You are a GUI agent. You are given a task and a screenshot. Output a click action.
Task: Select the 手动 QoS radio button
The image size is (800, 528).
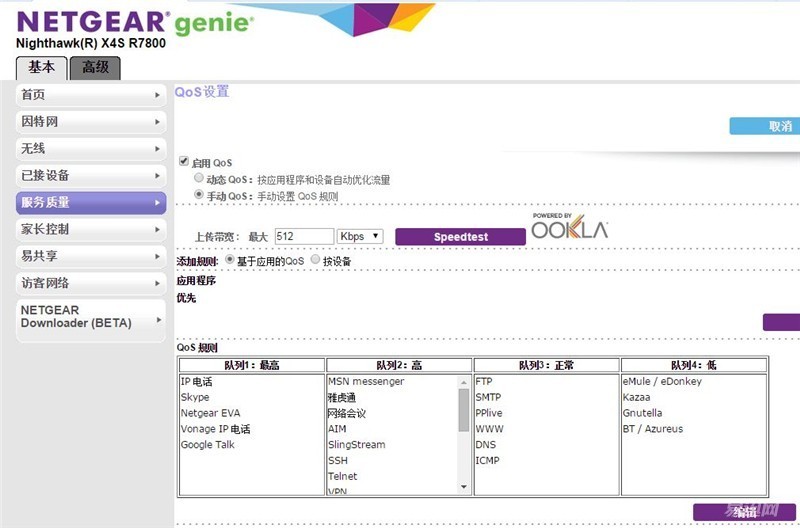coord(199,194)
